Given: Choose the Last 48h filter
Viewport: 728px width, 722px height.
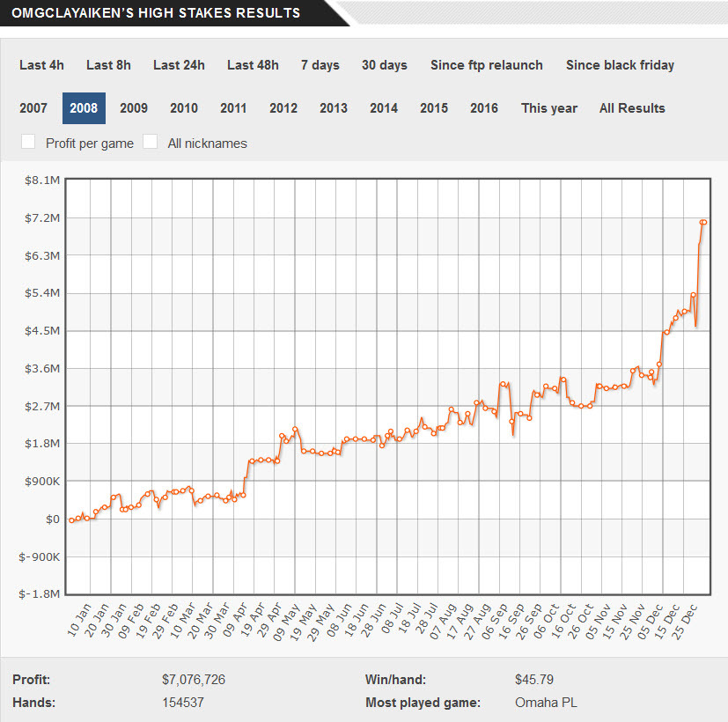Looking at the screenshot, I should coord(253,65).
